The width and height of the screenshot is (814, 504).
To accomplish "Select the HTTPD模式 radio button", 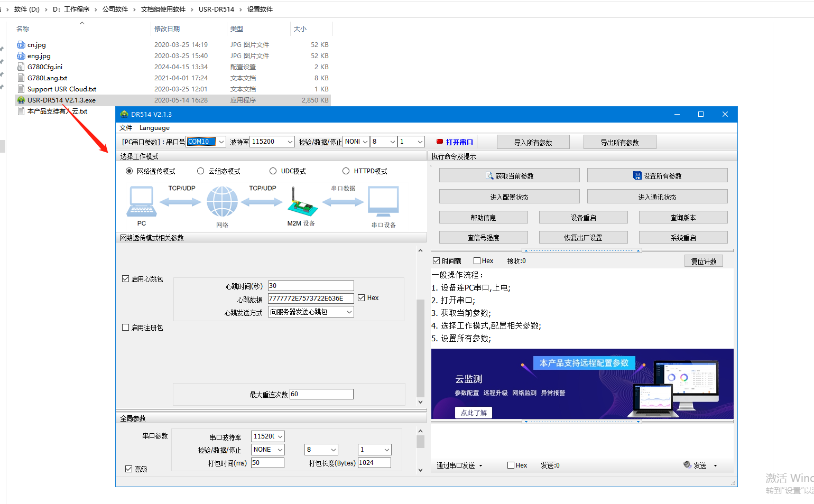I will coord(346,171).
